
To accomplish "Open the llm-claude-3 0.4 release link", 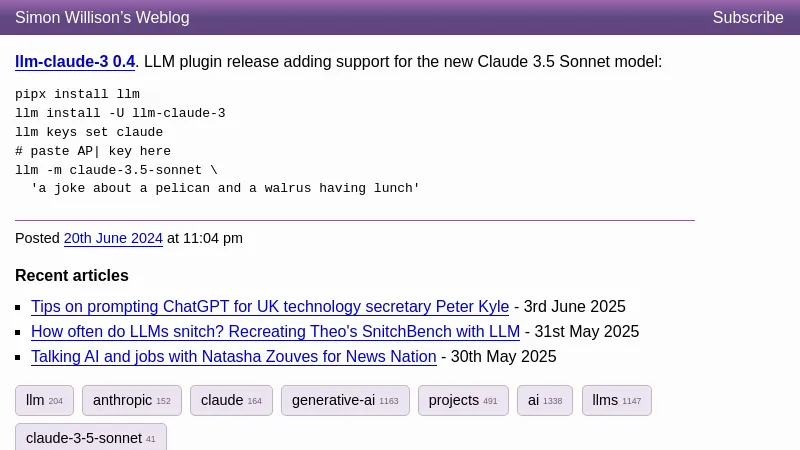I will [75, 62].
